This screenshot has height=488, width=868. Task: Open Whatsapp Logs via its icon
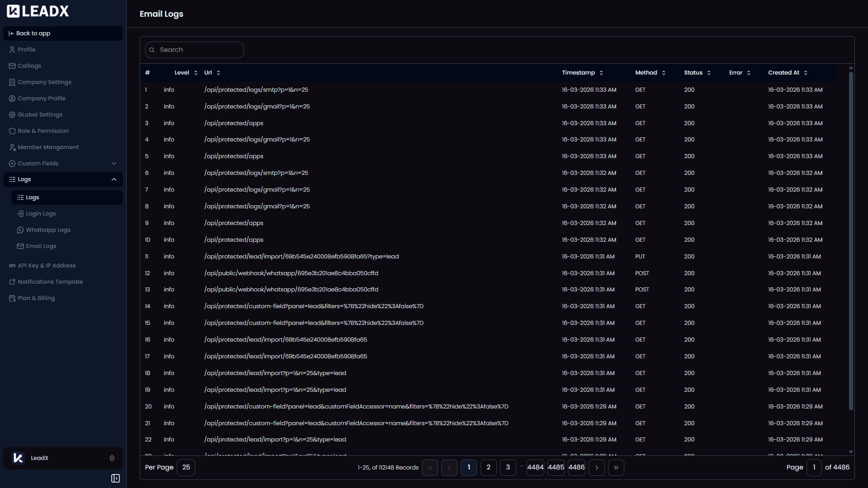pos(20,230)
